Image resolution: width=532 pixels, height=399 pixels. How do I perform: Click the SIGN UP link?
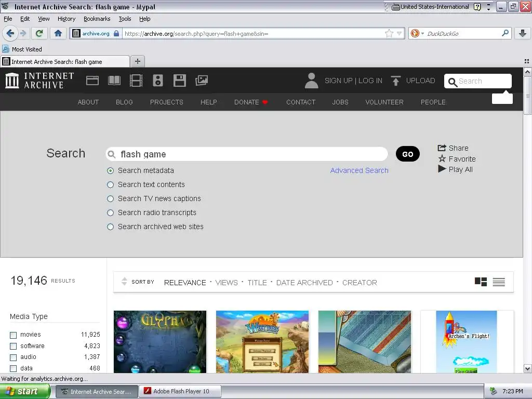pos(338,81)
